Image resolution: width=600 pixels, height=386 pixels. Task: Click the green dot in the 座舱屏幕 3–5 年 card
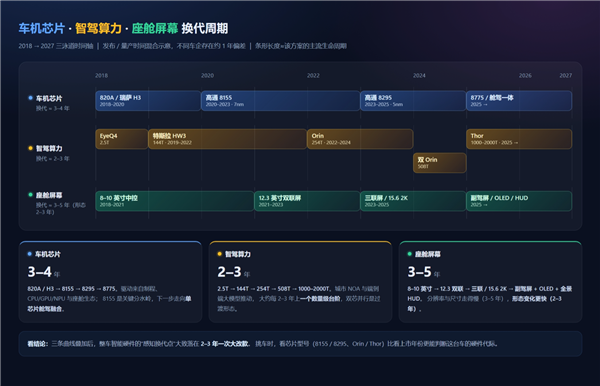point(409,254)
